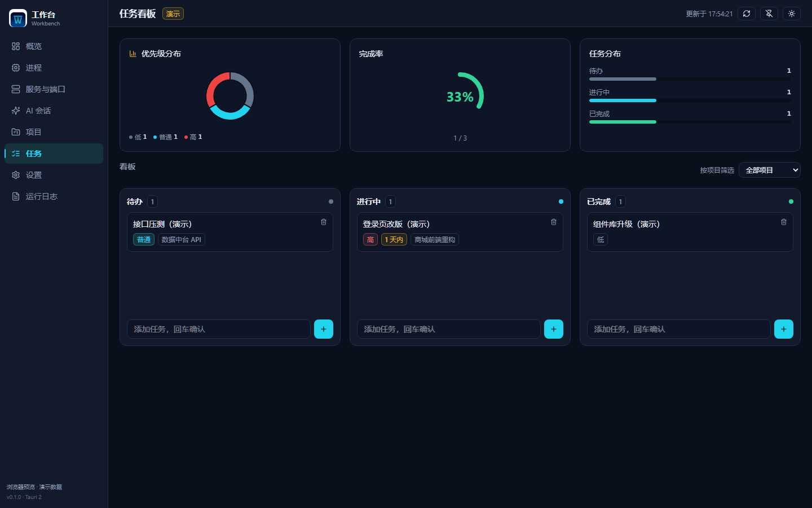Click the plus button in the 进行中 column
Viewport: 812px width, 508px height.
(x=554, y=329)
